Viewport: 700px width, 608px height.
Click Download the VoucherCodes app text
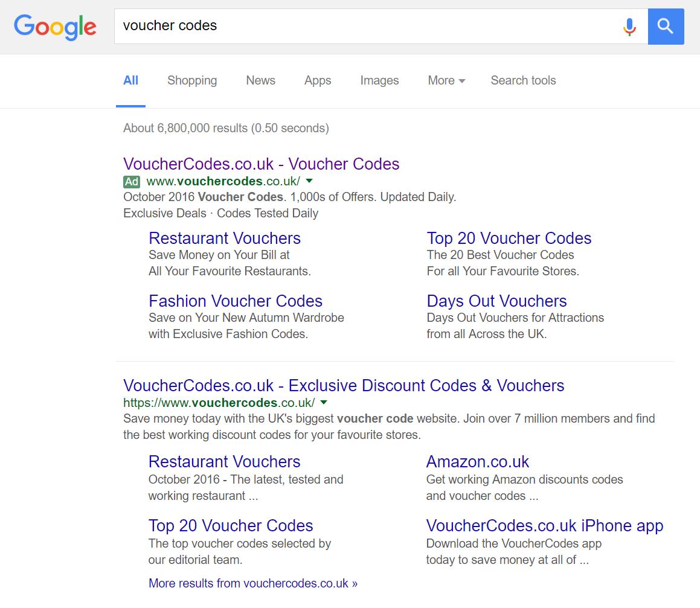click(x=514, y=544)
